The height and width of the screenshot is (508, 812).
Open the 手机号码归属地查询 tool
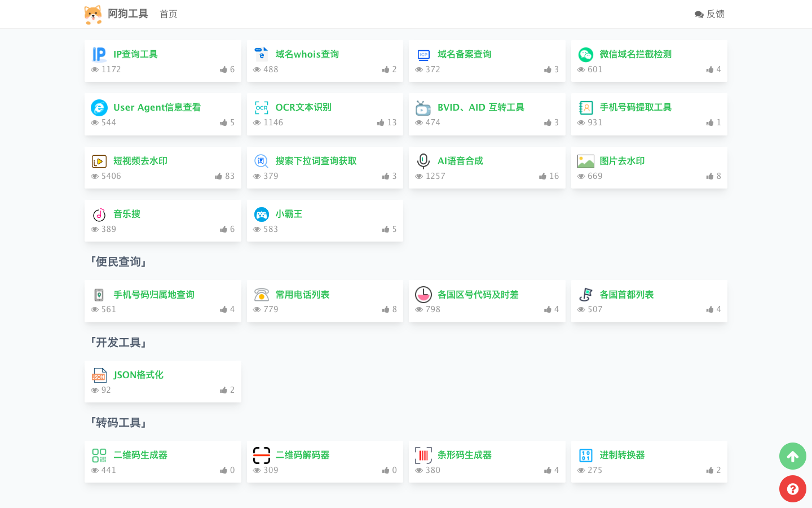pos(153,294)
